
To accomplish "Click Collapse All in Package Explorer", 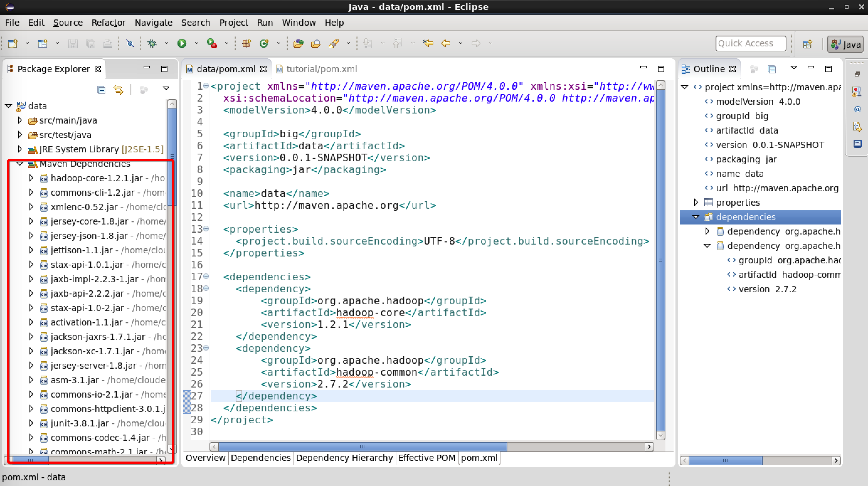I will [x=101, y=90].
